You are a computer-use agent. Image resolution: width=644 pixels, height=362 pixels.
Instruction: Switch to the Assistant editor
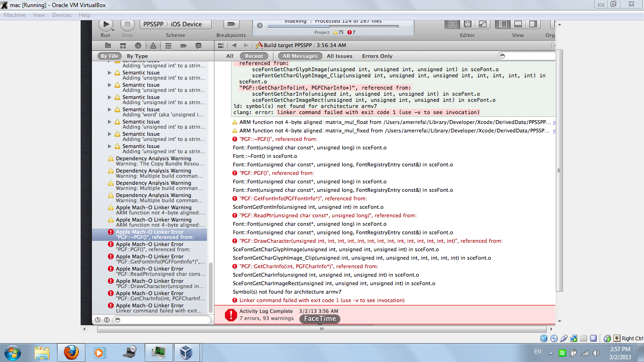[468, 24]
